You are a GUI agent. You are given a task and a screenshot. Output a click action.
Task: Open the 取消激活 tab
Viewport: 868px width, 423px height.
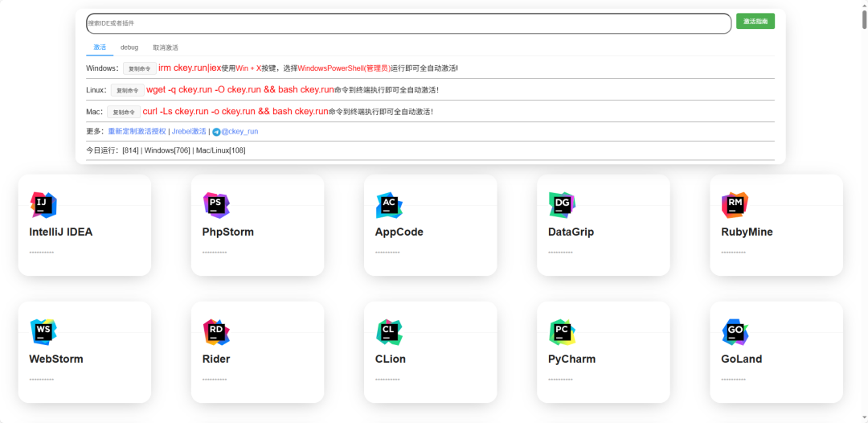(166, 47)
